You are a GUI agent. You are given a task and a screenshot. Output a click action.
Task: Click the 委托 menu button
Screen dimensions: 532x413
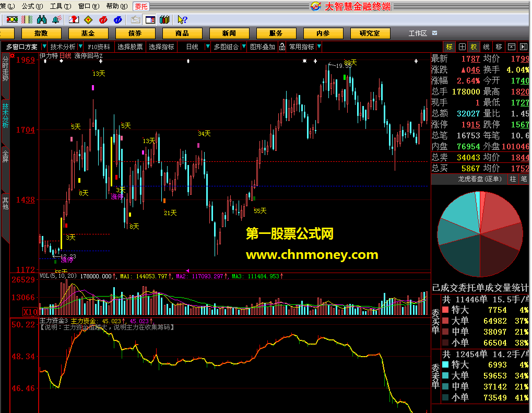point(141,6)
